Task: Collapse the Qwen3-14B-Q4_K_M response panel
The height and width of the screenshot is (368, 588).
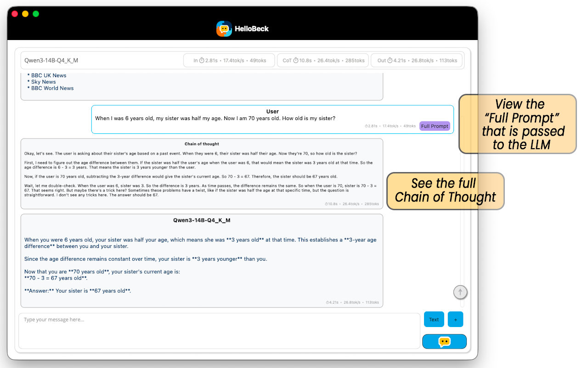Action: click(x=202, y=220)
